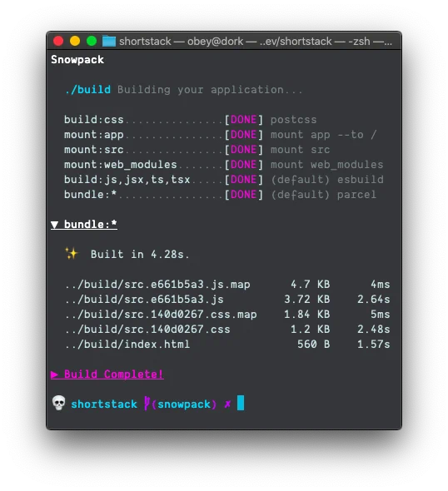Click the 560 B file size

pyautogui.click(x=314, y=345)
